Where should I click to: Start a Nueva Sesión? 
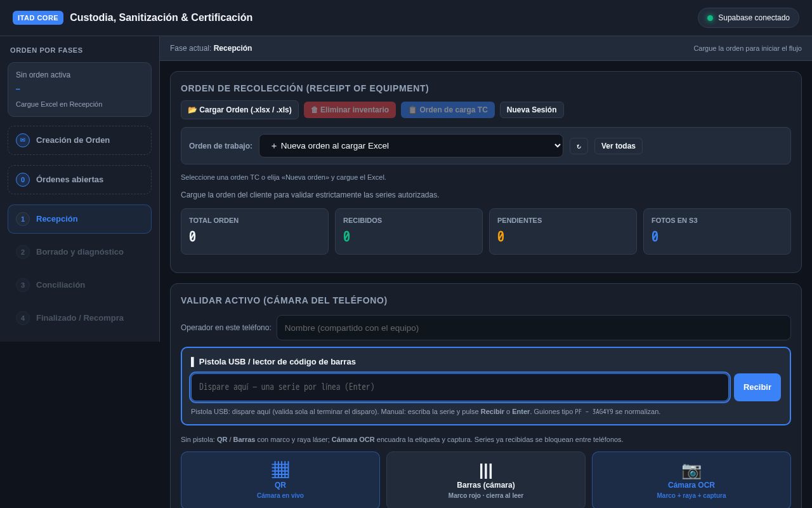click(532, 110)
